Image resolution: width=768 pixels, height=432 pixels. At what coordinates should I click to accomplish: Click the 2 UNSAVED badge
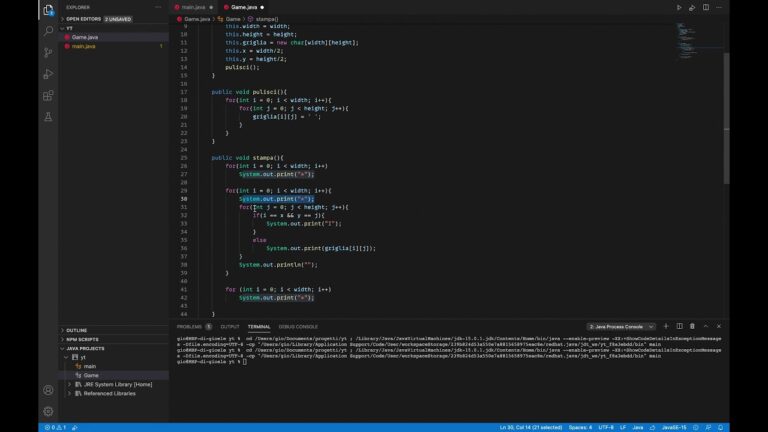118,19
